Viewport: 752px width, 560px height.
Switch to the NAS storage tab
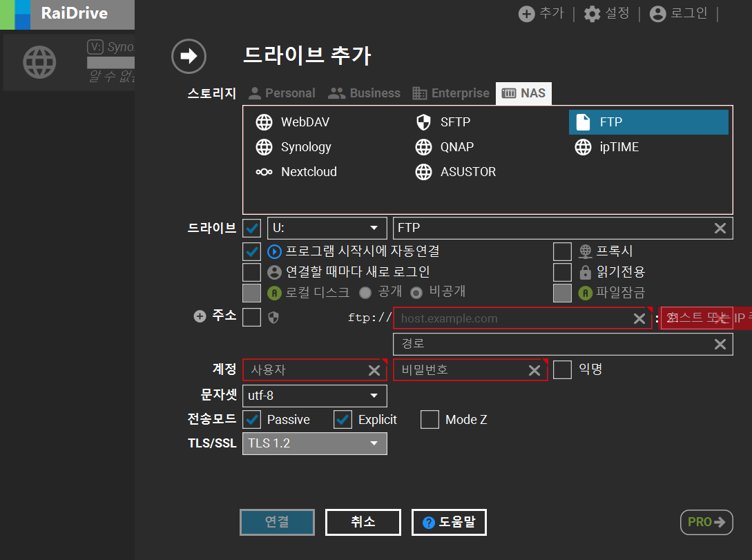(523, 93)
